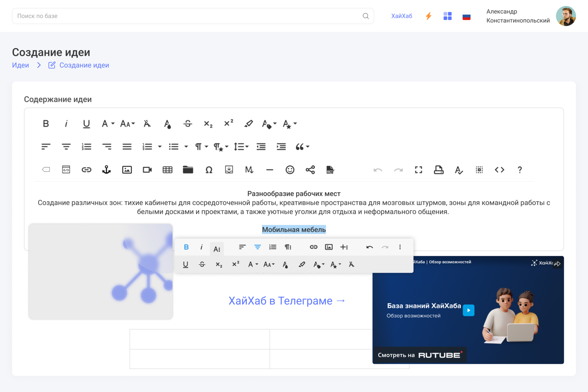The width and height of the screenshot is (588, 392).
Task: Click the share icon in the main toolbar
Action: click(x=310, y=170)
